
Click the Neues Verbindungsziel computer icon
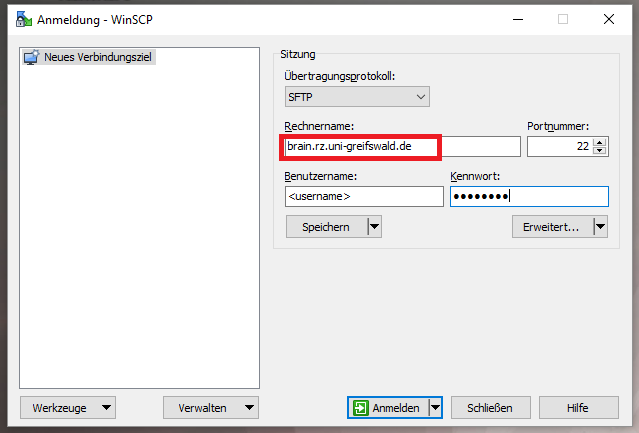[x=31, y=58]
